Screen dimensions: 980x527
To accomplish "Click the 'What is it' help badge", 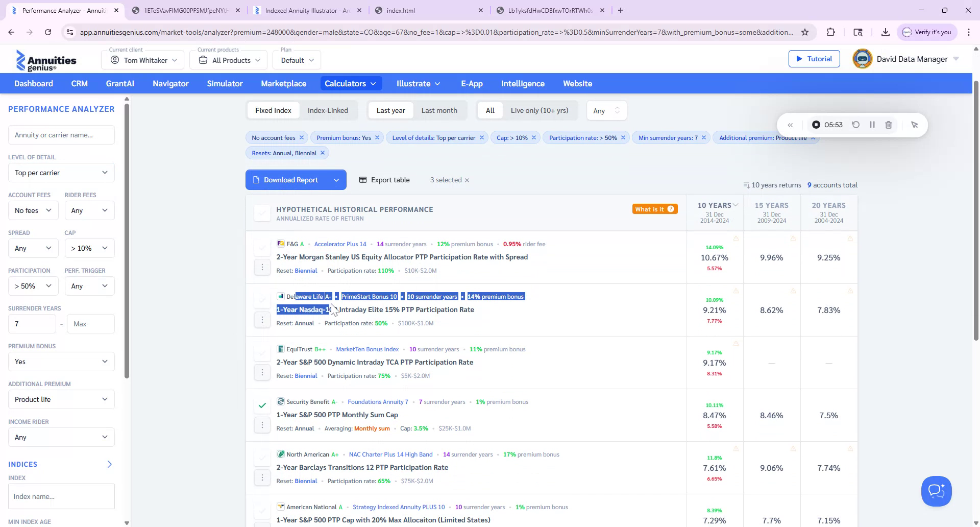I will 655,209.
